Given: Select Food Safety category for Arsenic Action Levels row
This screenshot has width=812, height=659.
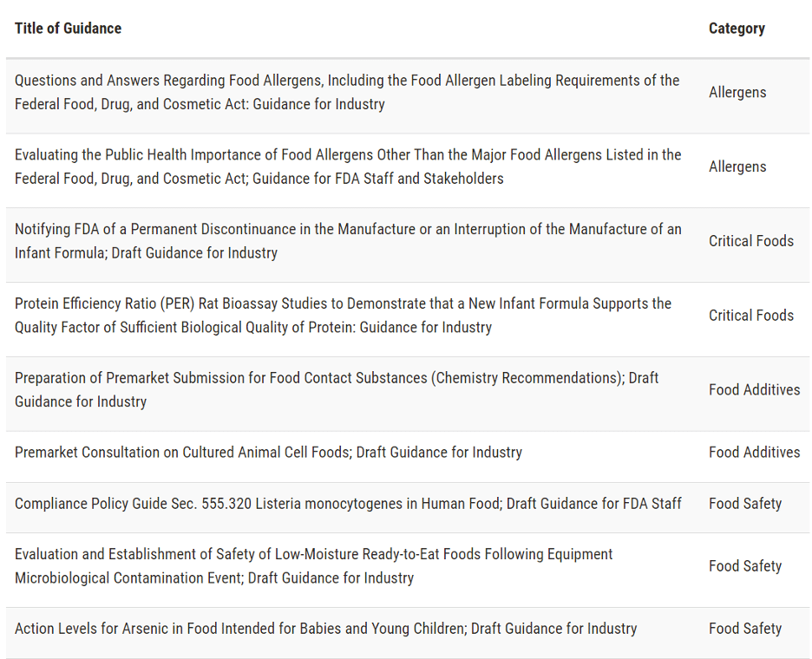Looking at the screenshot, I should point(745,629).
